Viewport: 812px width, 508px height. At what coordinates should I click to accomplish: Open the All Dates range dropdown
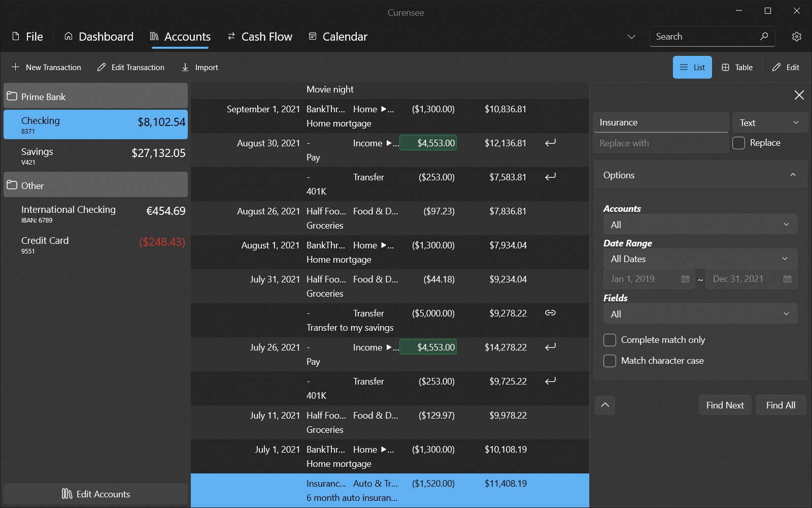coord(700,259)
